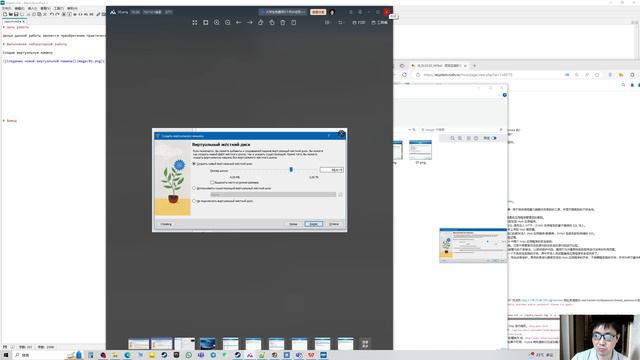Open the first Steam icon on taskbar
The height and width of the screenshot is (360, 640).
(x=164, y=355)
